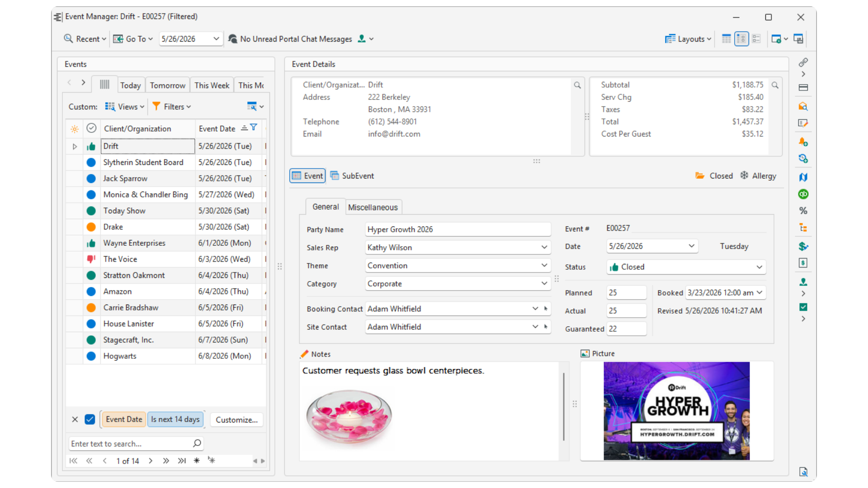
Task: Open the Recent events search
Action: 85,39
